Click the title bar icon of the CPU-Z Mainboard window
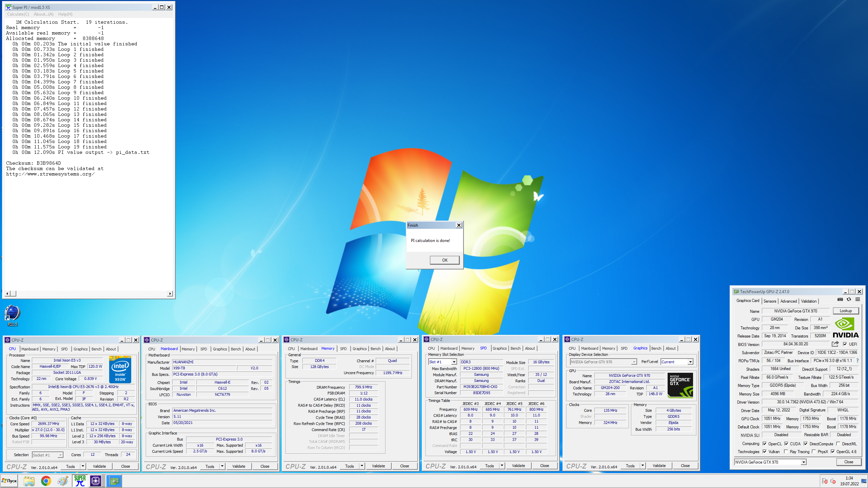 [147, 340]
